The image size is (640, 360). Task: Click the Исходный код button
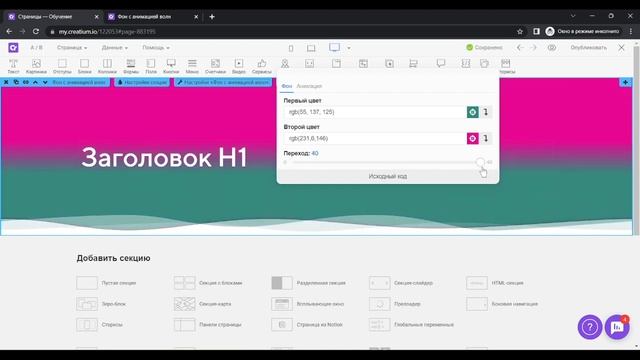point(388,176)
